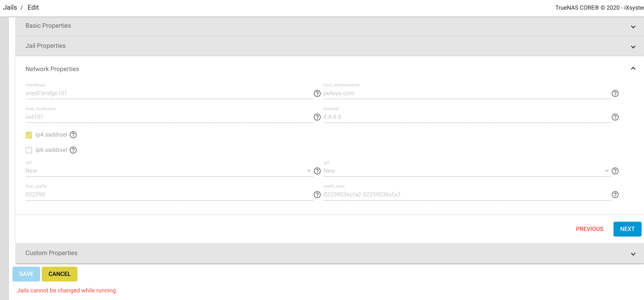Expand the Jail Properties panel
The image size is (644, 300).
tap(329, 46)
